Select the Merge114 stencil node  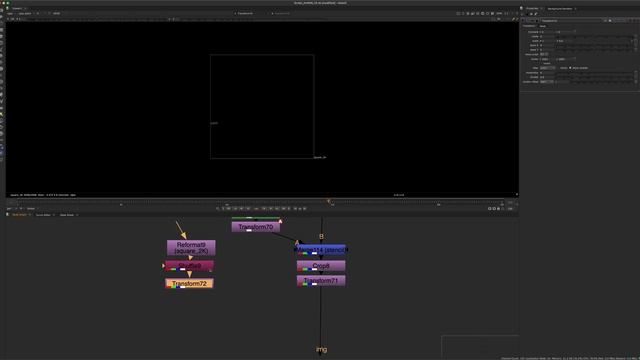click(x=321, y=249)
